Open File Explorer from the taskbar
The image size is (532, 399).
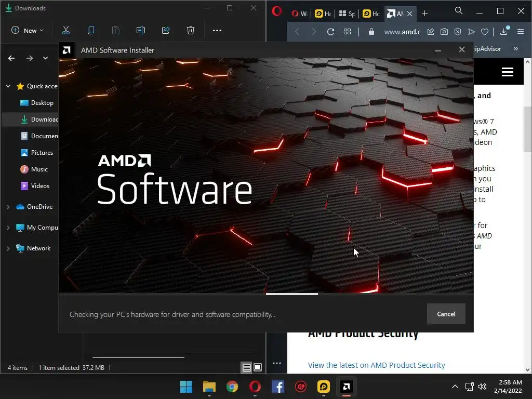pyautogui.click(x=209, y=387)
